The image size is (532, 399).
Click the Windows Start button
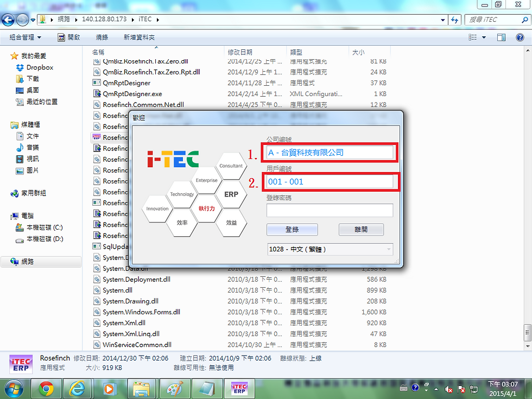(14, 389)
